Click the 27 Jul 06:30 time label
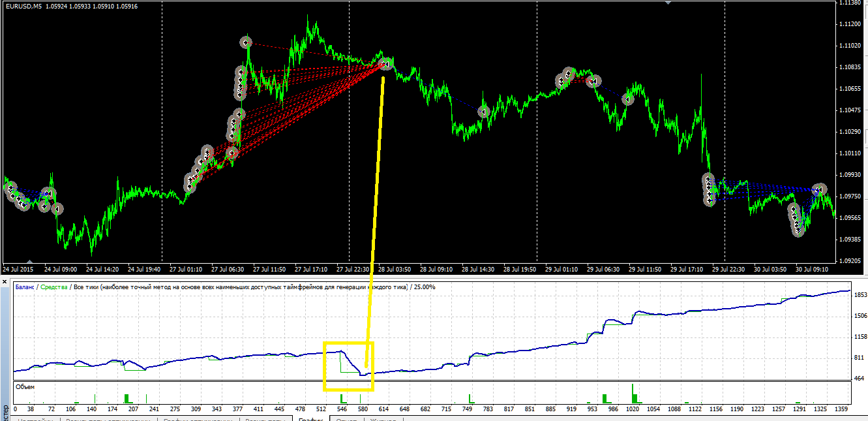 coord(226,269)
